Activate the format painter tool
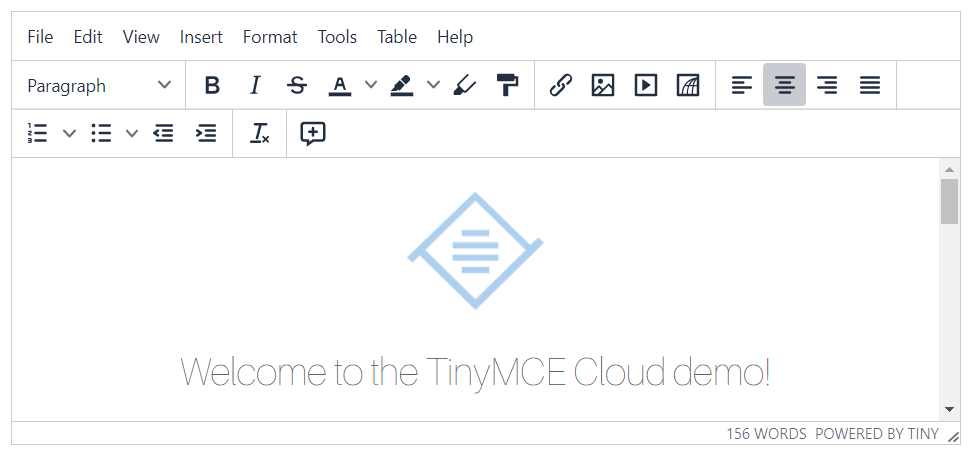Screen dimensions: 974x456 pyautogui.click(x=507, y=85)
